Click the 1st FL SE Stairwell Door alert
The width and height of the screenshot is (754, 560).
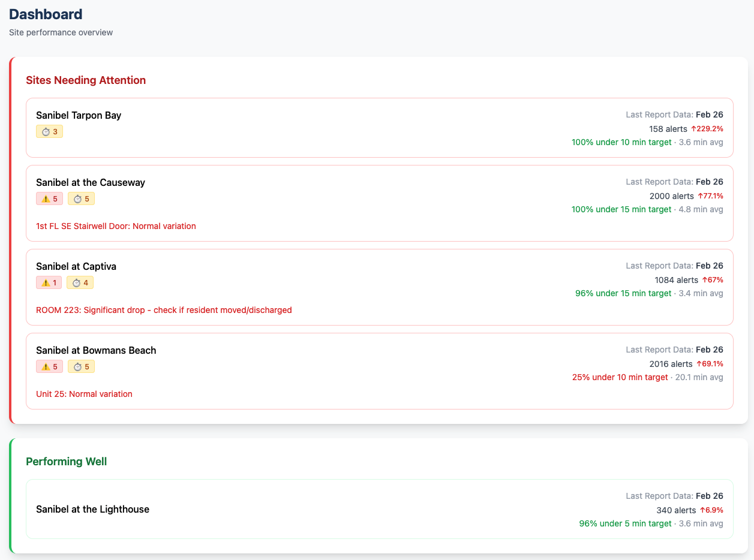[x=115, y=226]
